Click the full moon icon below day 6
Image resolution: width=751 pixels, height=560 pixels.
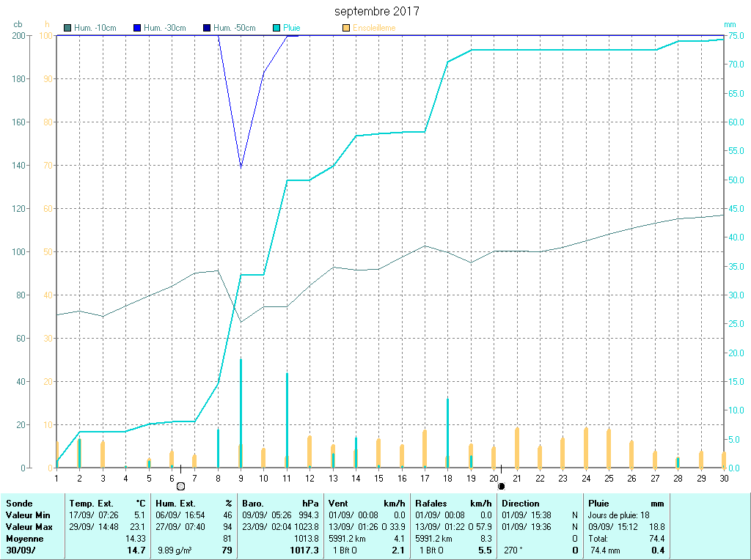click(x=181, y=486)
